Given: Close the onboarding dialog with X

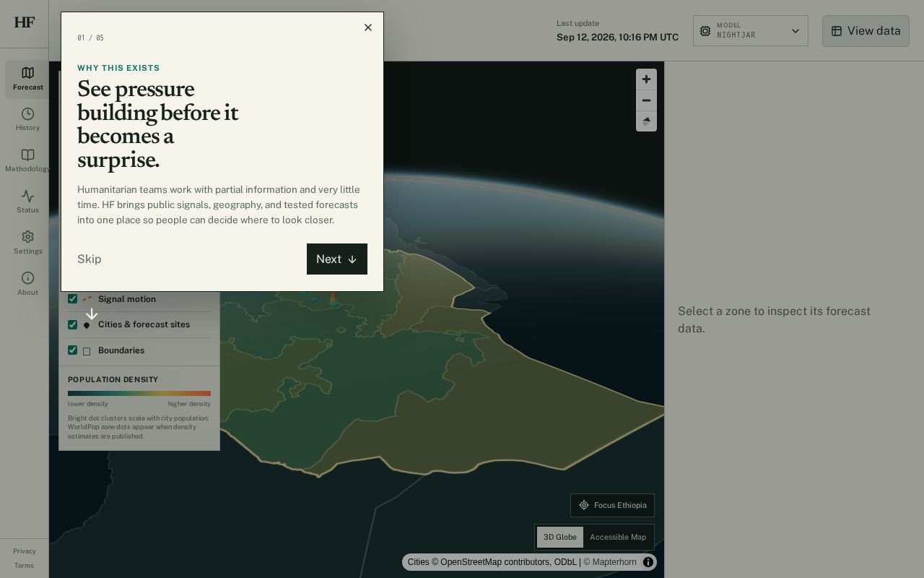Looking at the screenshot, I should tap(368, 27).
